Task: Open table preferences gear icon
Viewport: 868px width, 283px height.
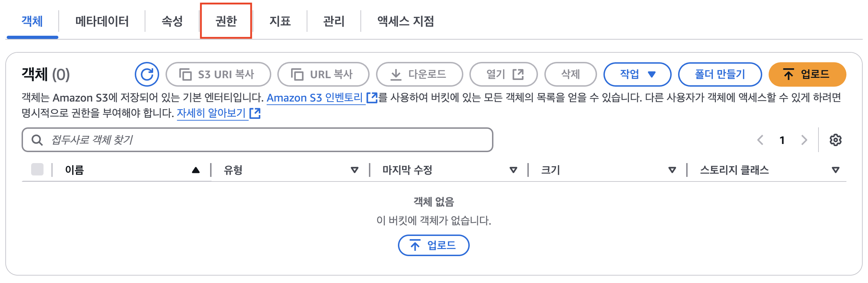Action: click(x=835, y=140)
